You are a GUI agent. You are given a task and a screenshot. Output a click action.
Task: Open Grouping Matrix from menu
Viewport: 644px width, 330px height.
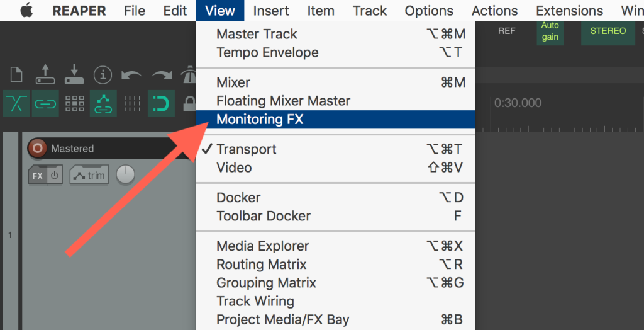click(x=336, y=283)
